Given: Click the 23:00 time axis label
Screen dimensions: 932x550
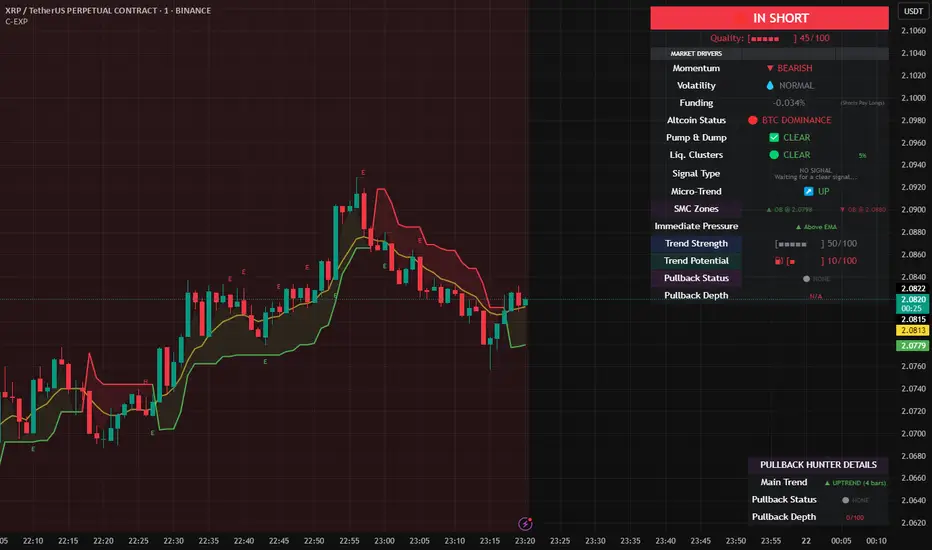Looking at the screenshot, I should 384,541.
